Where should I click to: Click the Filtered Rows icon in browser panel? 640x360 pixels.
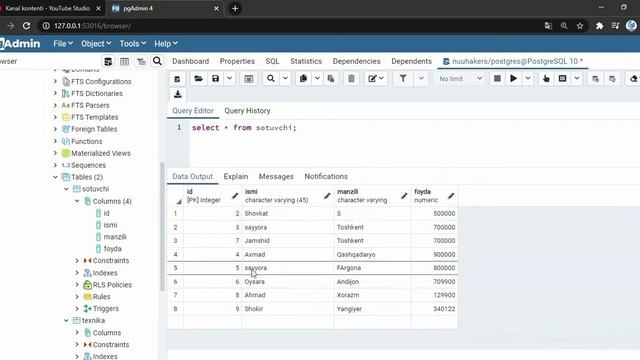coord(141,62)
